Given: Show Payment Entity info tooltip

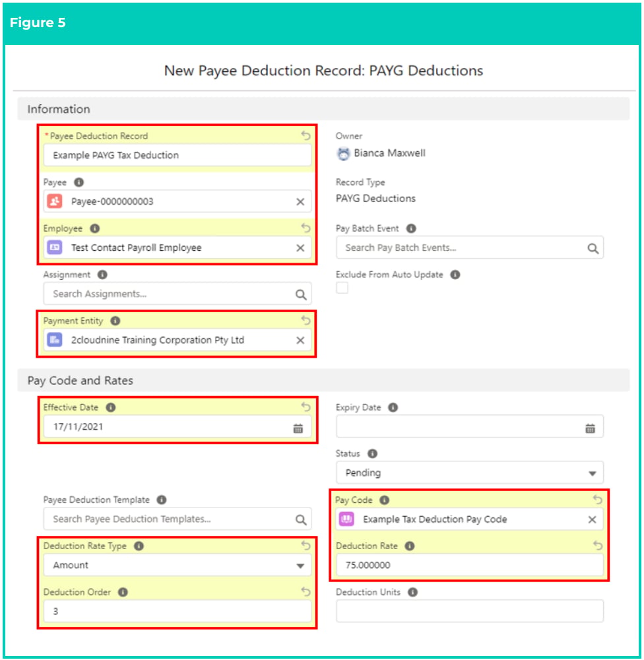Looking at the screenshot, I should pyautogui.click(x=115, y=321).
